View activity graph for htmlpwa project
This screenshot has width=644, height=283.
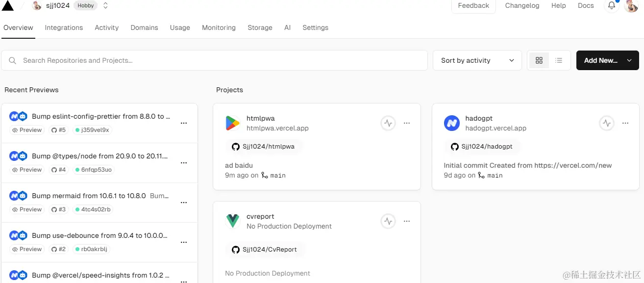(x=388, y=124)
